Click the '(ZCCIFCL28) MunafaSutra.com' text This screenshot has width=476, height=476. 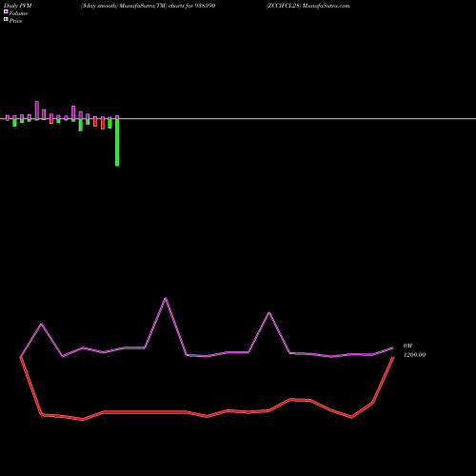[x=307, y=6]
